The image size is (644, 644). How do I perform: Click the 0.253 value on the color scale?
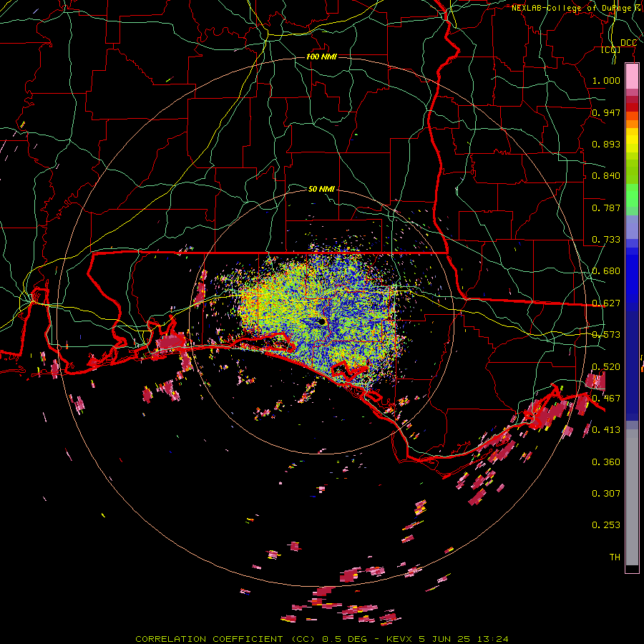pos(606,525)
